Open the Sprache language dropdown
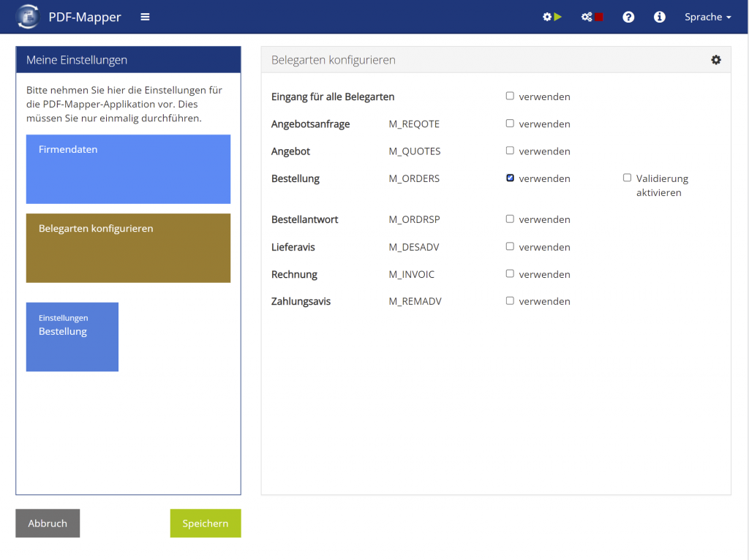The width and height of the screenshot is (749, 560). tap(707, 17)
